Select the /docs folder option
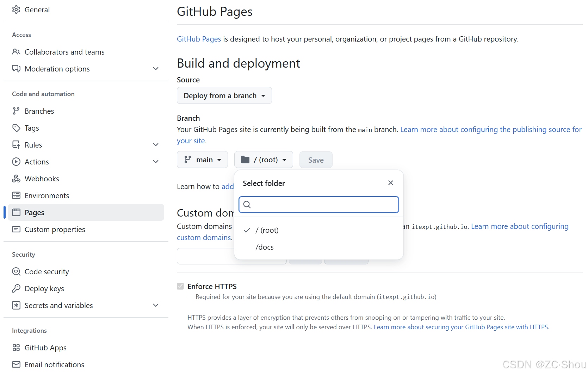The height and width of the screenshot is (375, 588). point(265,247)
